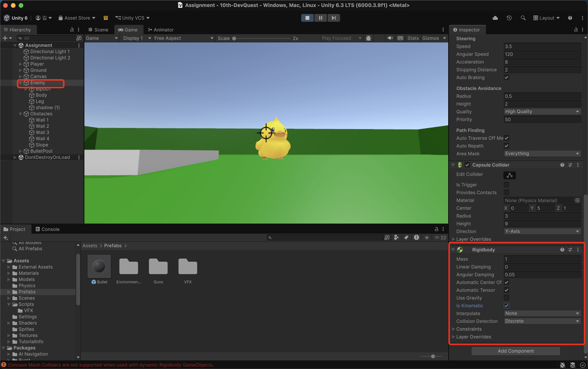Open Rigidbody component more options menu
Screen dimensions: 588x369
pyautogui.click(x=578, y=250)
